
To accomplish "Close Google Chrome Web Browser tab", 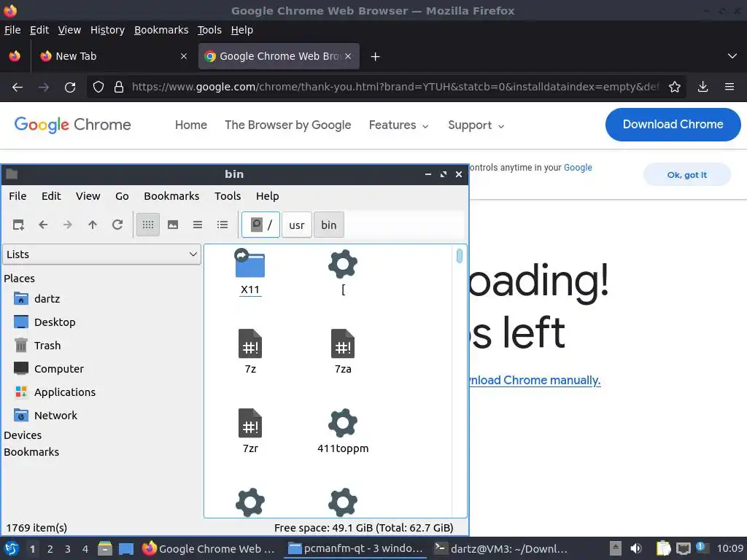I will 348,56.
